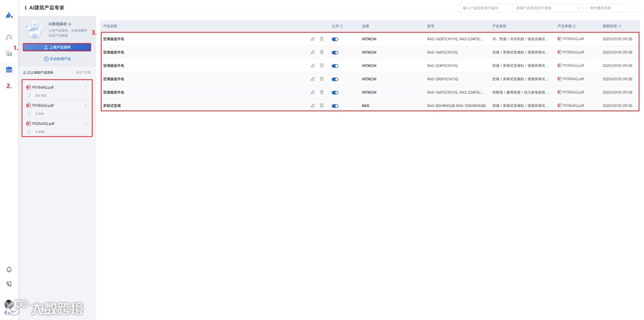Screen dimensions: 644x320
Task: Edit the 供配电 type product row
Action: (312, 92)
